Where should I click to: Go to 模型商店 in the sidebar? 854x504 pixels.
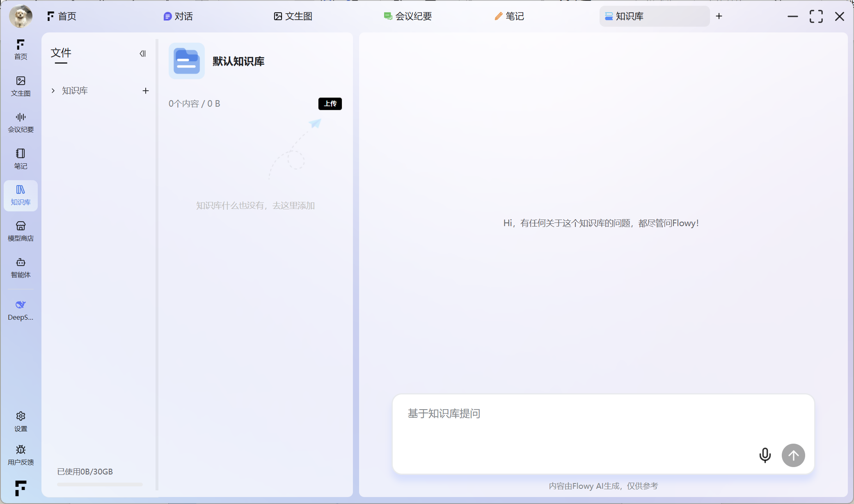tap(21, 231)
